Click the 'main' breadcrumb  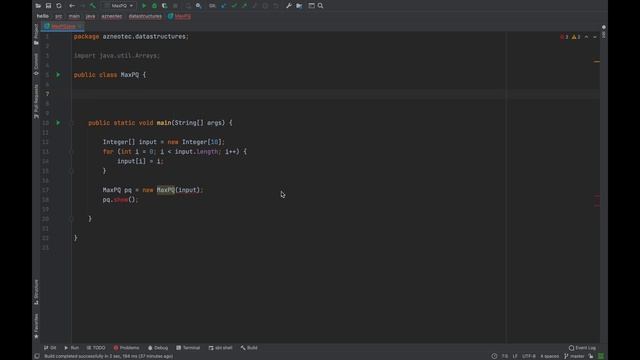point(74,16)
